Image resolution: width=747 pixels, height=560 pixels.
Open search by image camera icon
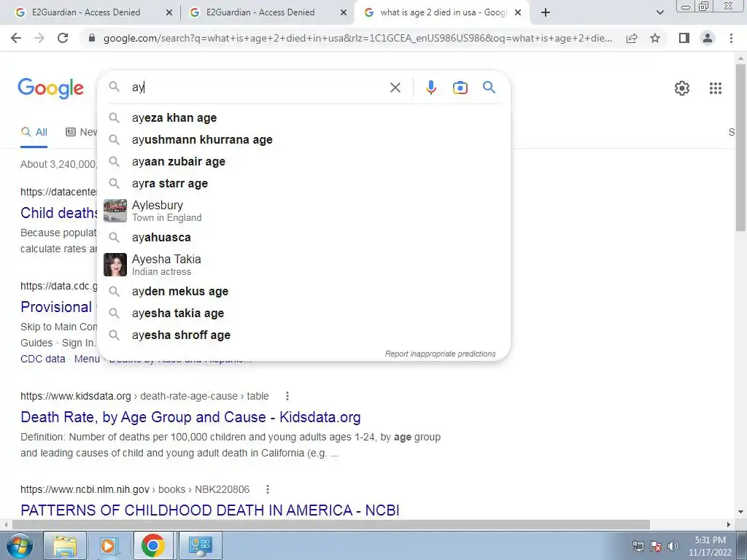(x=460, y=87)
